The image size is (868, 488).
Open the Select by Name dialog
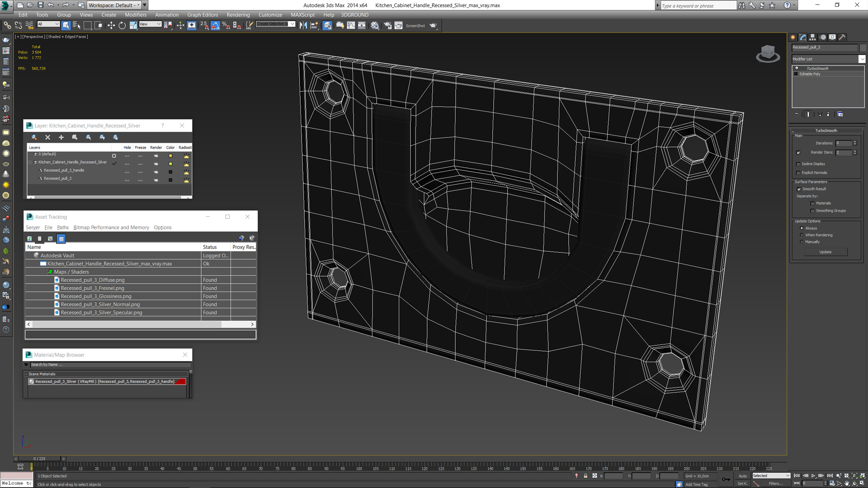76,25
